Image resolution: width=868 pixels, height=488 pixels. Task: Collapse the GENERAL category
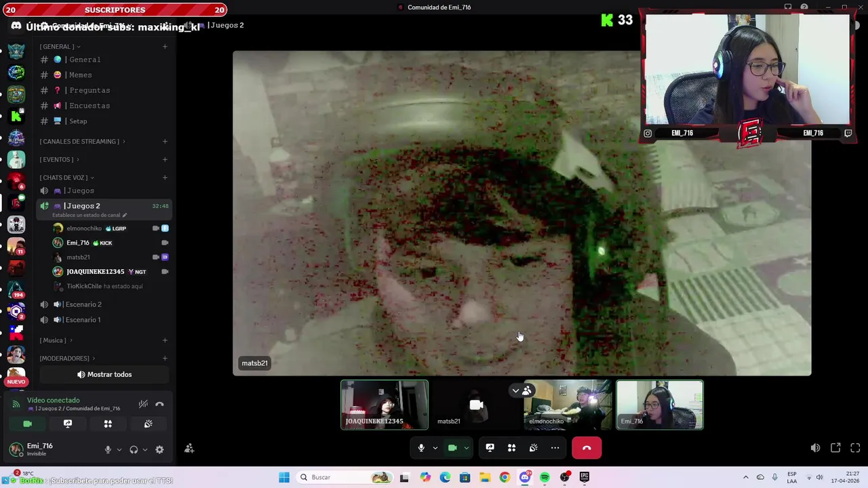coord(60,47)
